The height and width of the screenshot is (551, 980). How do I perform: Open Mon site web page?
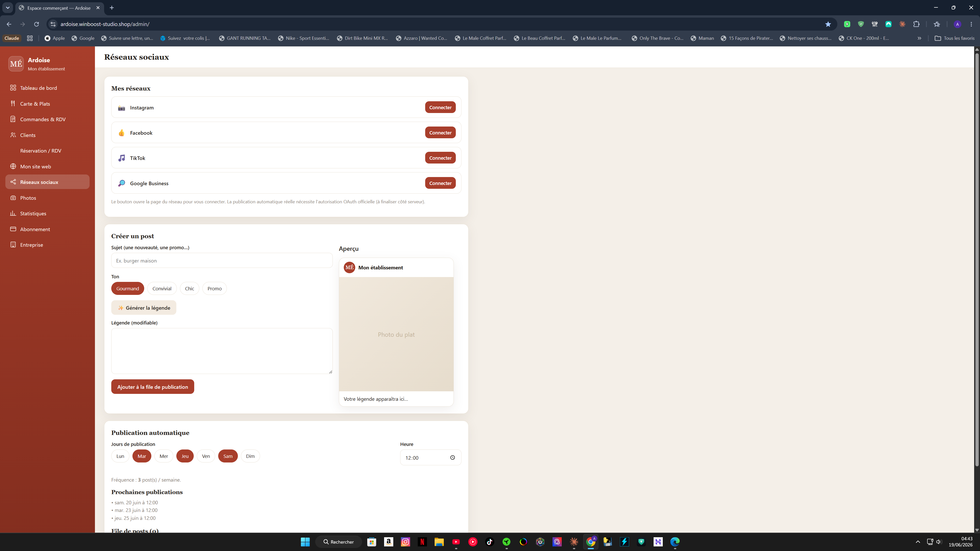[x=47, y=166]
